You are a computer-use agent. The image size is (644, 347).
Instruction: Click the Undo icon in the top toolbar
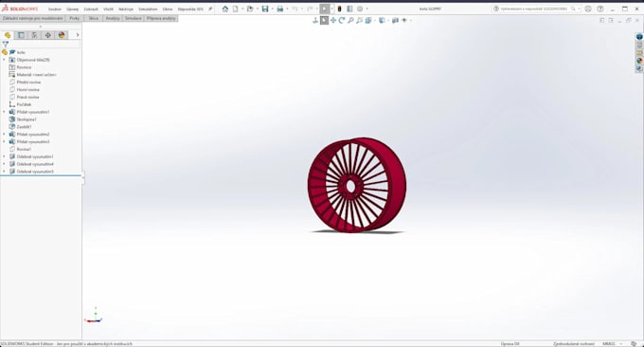point(295,9)
